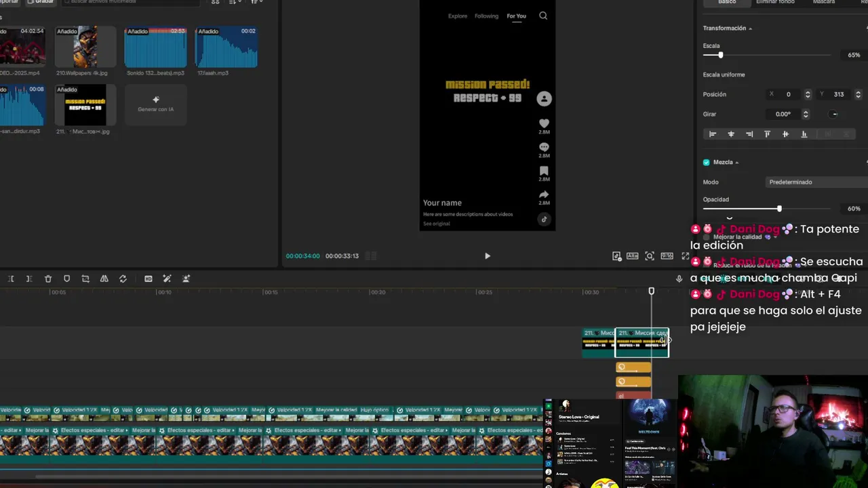Delete the selected clip with the trash icon
Viewport: 868px width, 488px height.
(48, 279)
